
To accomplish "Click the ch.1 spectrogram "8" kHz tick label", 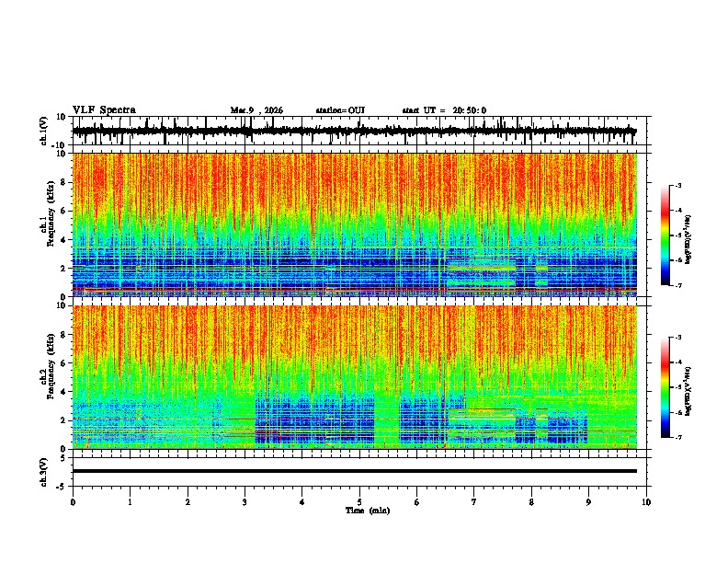I will [x=63, y=182].
